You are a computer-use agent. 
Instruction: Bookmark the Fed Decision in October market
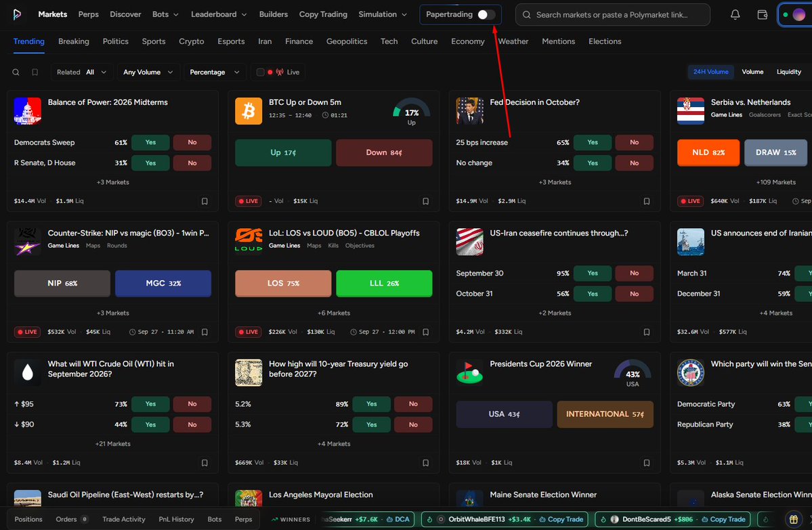point(647,201)
